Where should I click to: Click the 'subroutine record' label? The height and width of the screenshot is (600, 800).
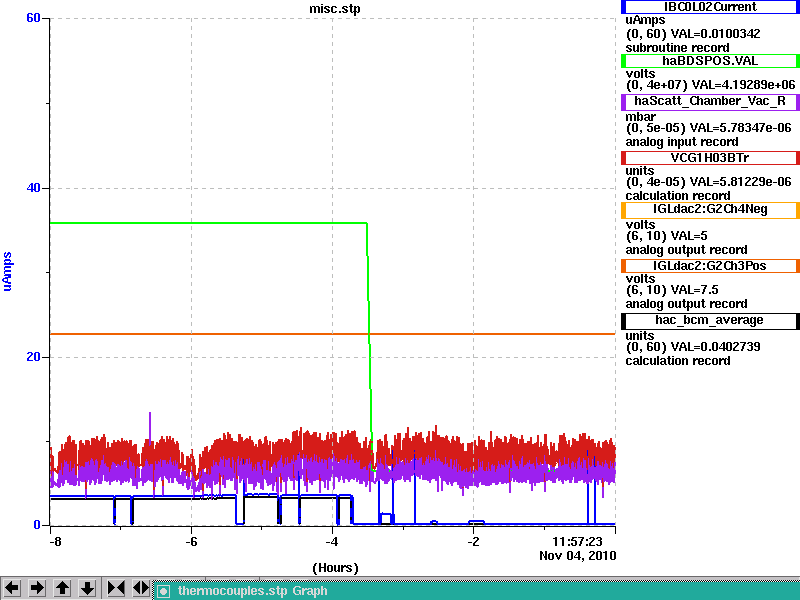point(678,48)
